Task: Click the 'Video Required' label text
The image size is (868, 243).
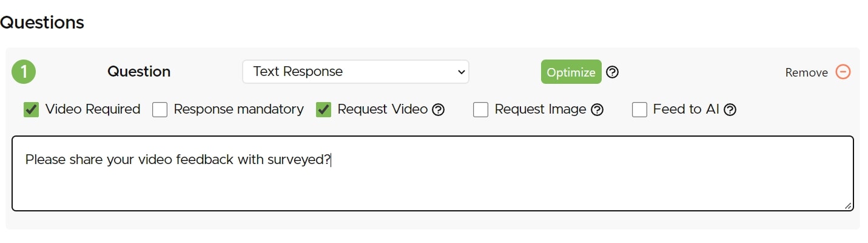Action: click(x=93, y=109)
